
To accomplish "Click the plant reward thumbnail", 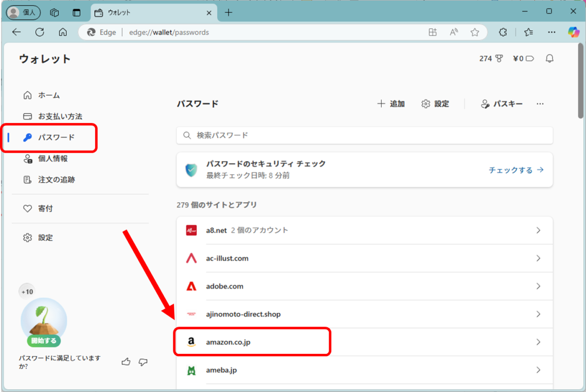I will 44,320.
